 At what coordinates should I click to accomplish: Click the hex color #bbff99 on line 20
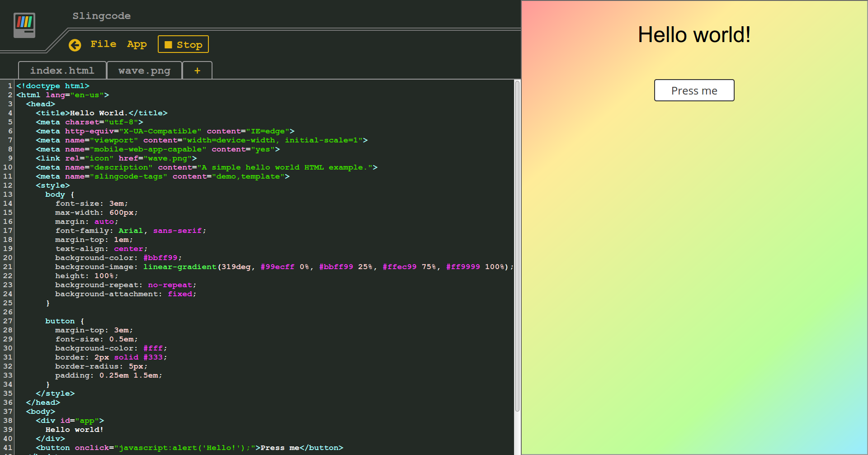click(161, 258)
